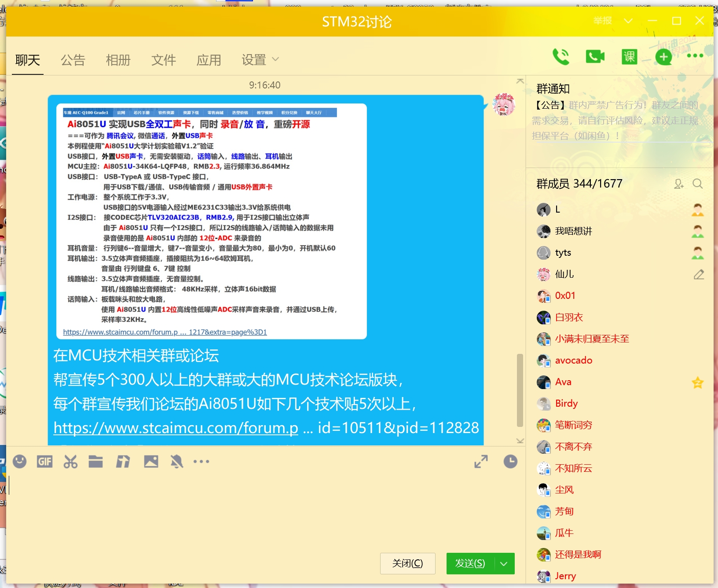The height and width of the screenshot is (588, 718).
Task: Click the green plus add-app icon
Action: 663,56
